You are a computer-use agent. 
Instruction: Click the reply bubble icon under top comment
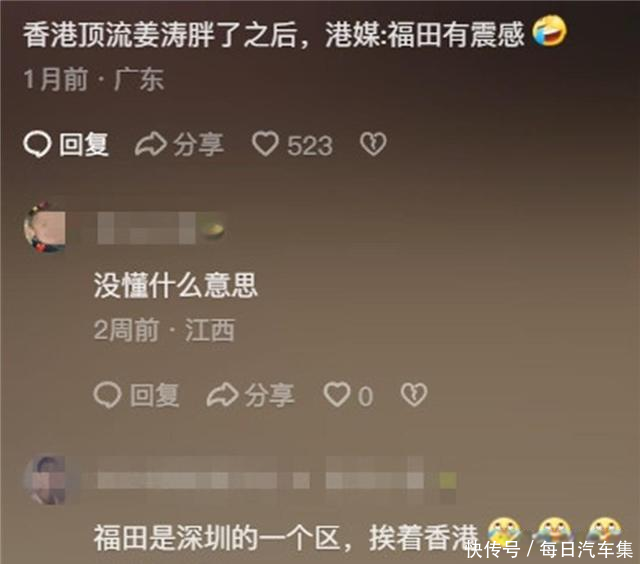tap(37, 144)
